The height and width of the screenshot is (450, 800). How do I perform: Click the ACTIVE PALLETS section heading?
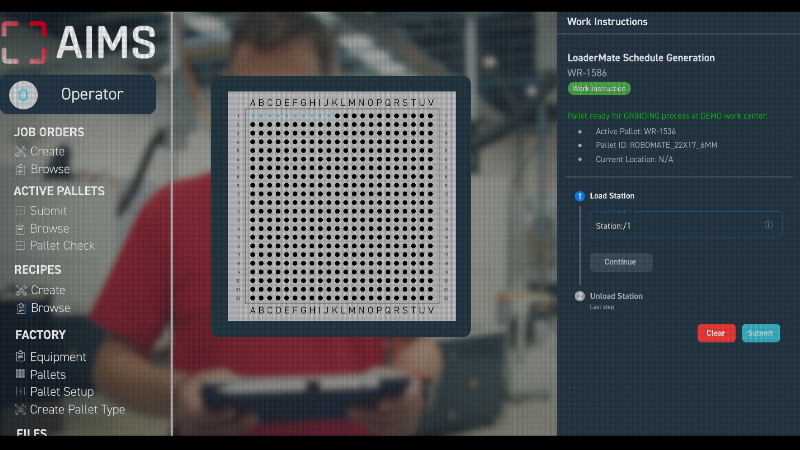[59, 191]
